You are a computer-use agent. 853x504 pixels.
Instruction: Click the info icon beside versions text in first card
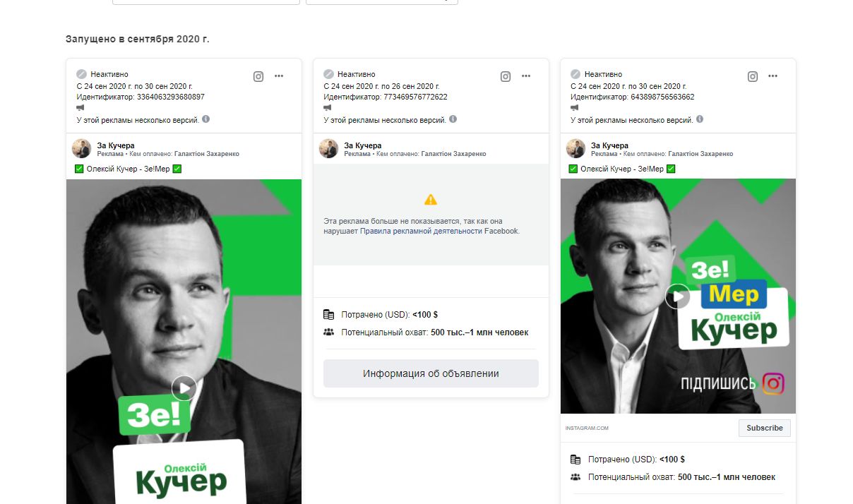(x=206, y=119)
